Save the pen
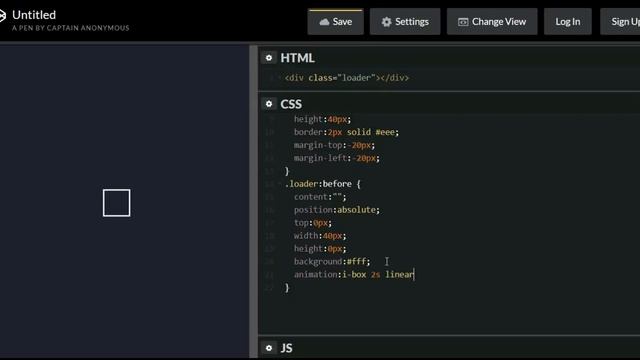The height and width of the screenshot is (360, 640). (x=336, y=22)
